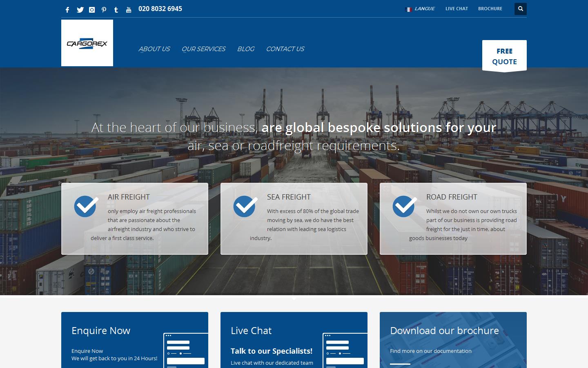Screen dimensions: 588x368
Task: Open the Contact Us page
Action: point(285,49)
